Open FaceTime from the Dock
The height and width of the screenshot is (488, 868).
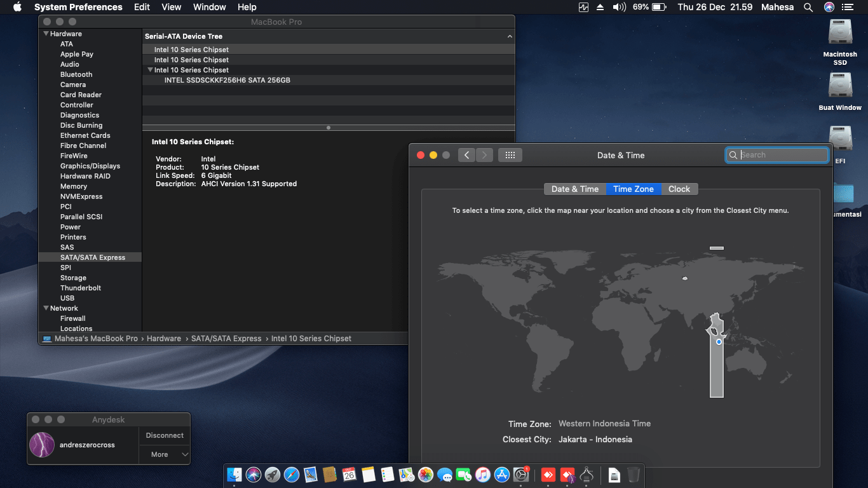tap(464, 475)
